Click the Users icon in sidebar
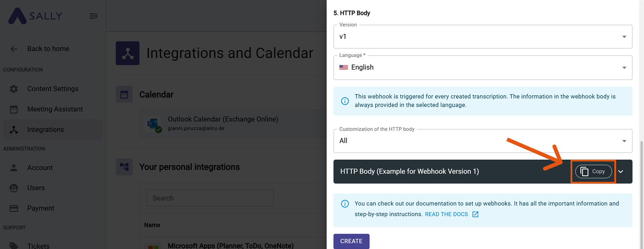 click(14, 188)
